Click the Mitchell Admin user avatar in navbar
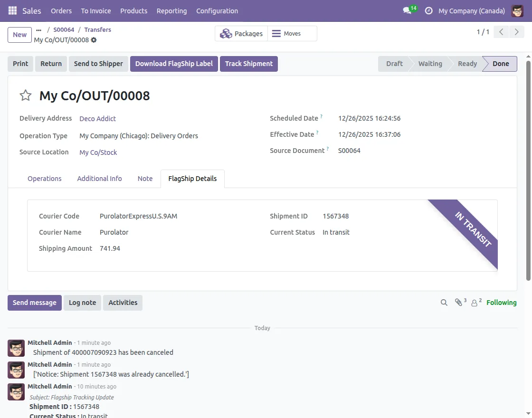This screenshot has width=532, height=418. [517, 10]
